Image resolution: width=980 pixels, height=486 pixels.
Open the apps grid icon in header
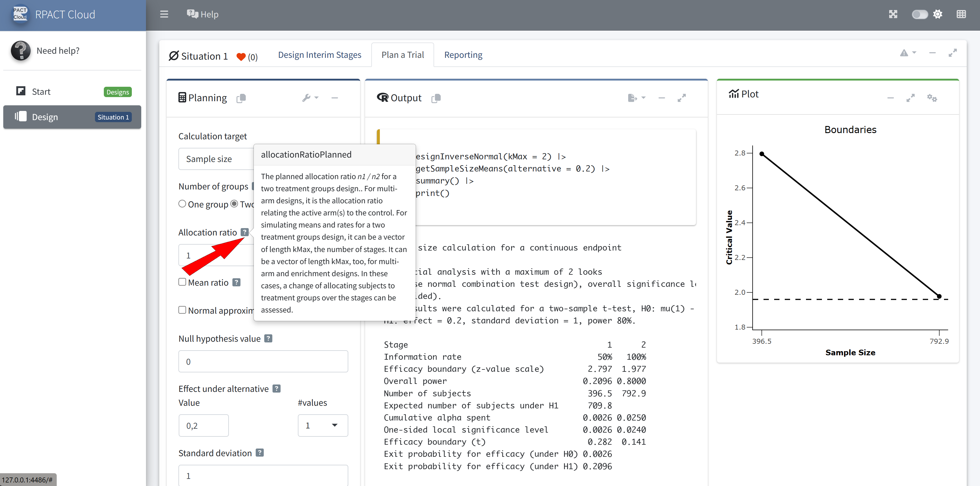click(x=961, y=14)
